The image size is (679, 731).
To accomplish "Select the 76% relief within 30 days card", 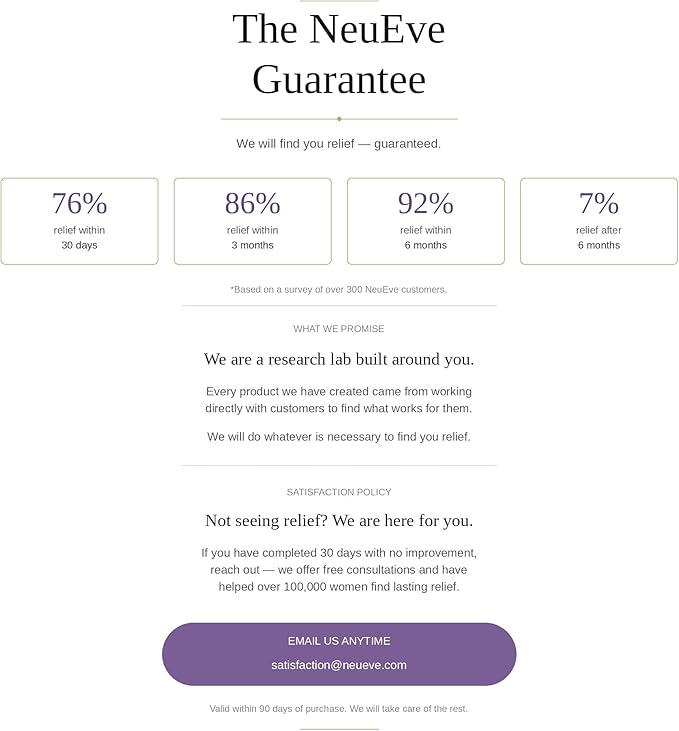I will (x=79, y=221).
